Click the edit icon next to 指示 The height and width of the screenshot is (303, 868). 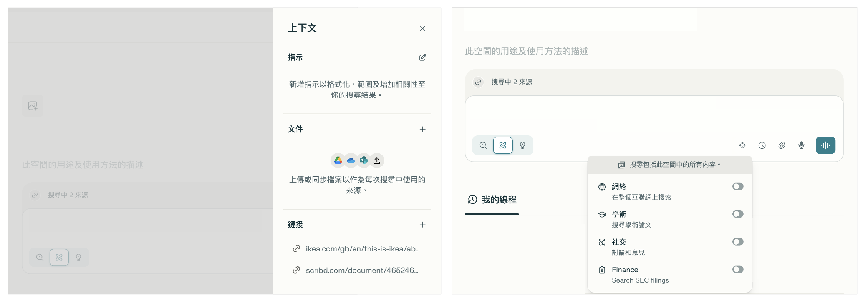coord(422,57)
